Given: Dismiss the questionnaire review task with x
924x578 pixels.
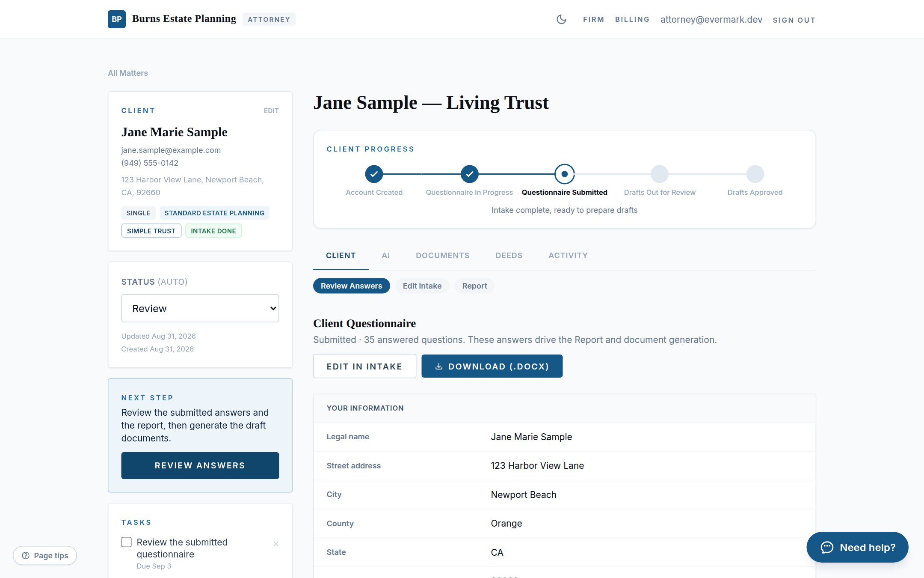Looking at the screenshot, I should pyautogui.click(x=276, y=544).
